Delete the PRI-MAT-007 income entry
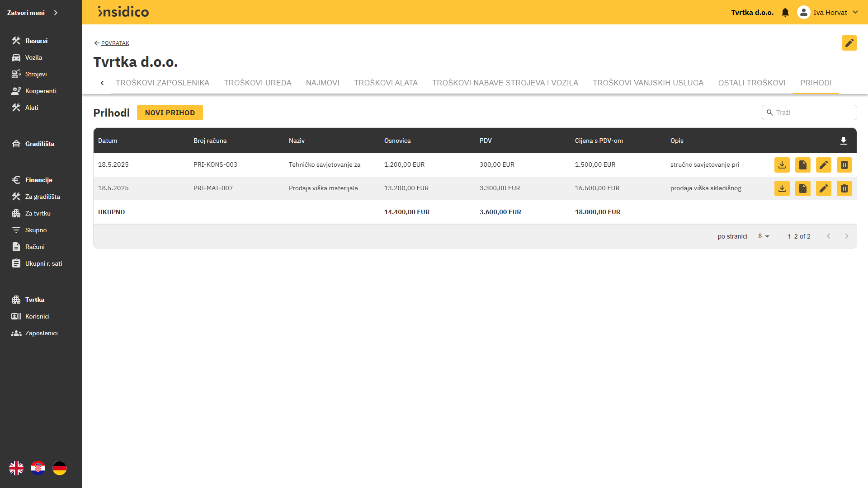Image resolution: width=868 pixels, height=488 pixels. click(x=844, y=188)
